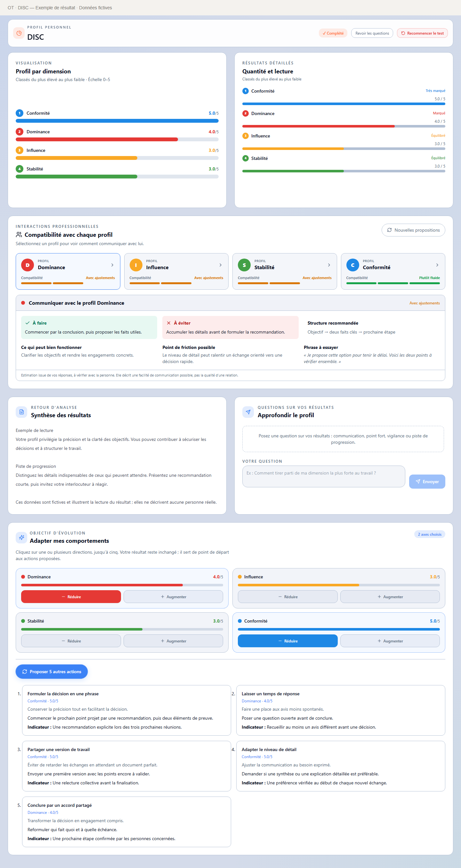This screenshot has width=461, height=868.
Task: Send the question with Envoyer button
Action: (x=427, y=482)
